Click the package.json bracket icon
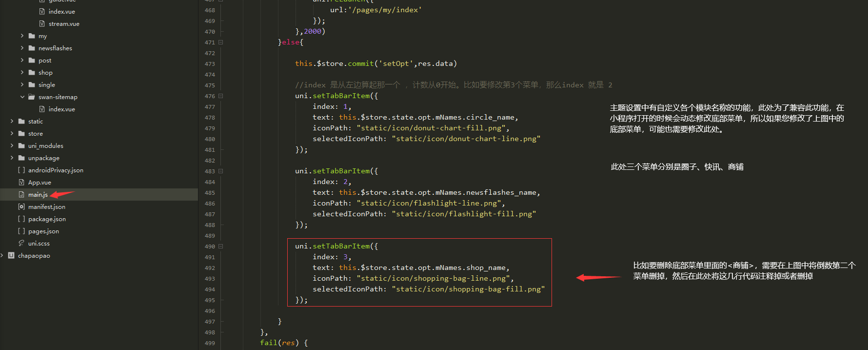The width and height of the screenshot is (868, 350). coord(21,219)
